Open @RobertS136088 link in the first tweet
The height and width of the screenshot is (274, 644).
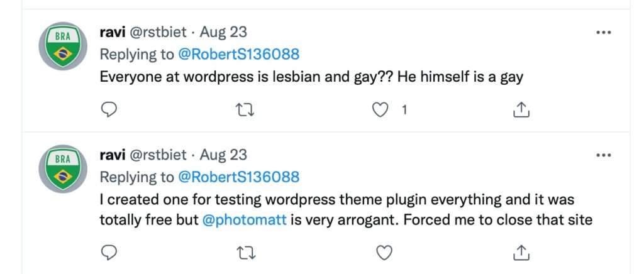point(239,54)
